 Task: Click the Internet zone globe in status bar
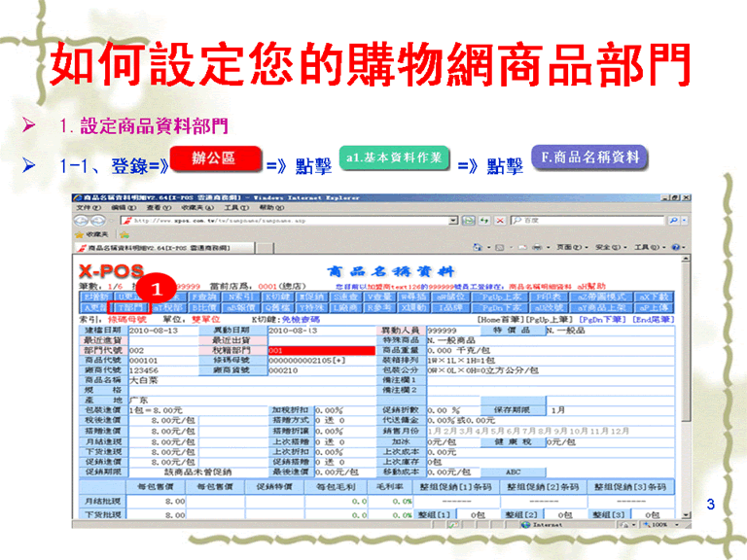(526, 524)
